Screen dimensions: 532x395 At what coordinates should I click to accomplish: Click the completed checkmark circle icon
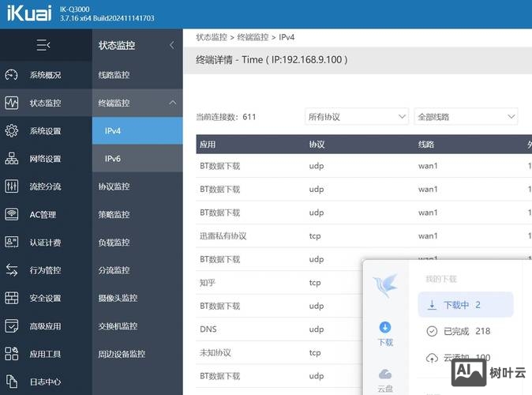pyautogui.click(x=432, y=331)
